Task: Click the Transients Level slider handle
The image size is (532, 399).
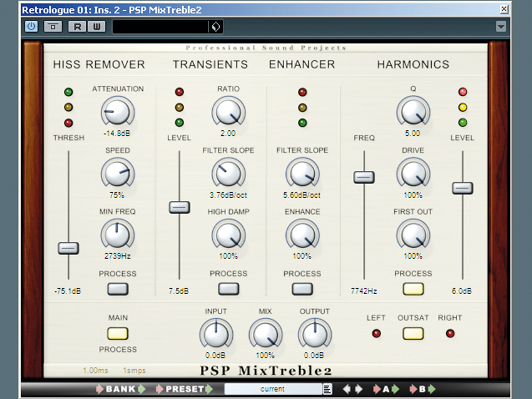Action: [x=179, y=207]
